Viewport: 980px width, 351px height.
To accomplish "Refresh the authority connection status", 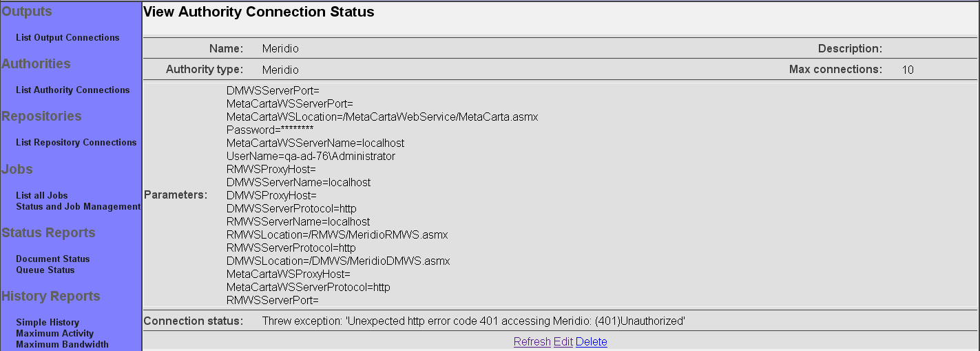I will pos(532,342).
